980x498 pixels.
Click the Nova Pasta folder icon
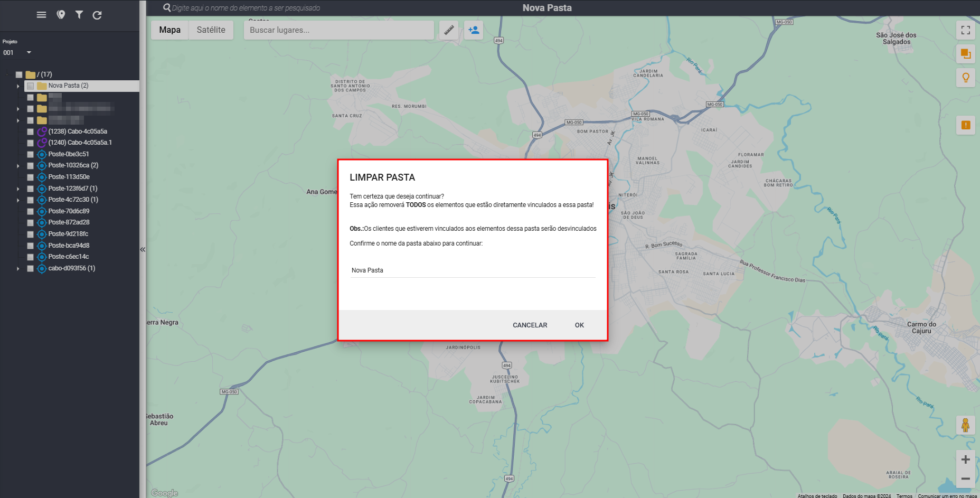42,86
